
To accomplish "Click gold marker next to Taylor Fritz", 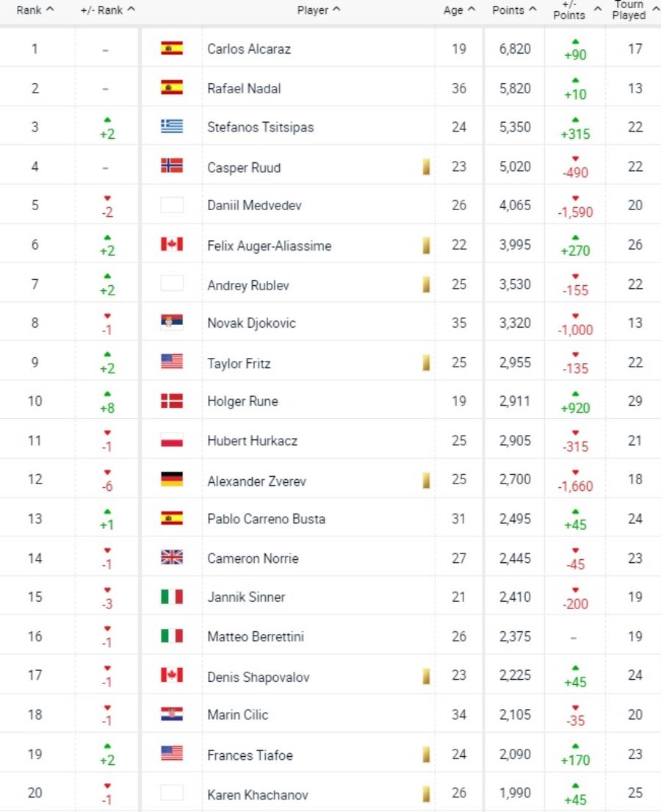I will [426, 362].
